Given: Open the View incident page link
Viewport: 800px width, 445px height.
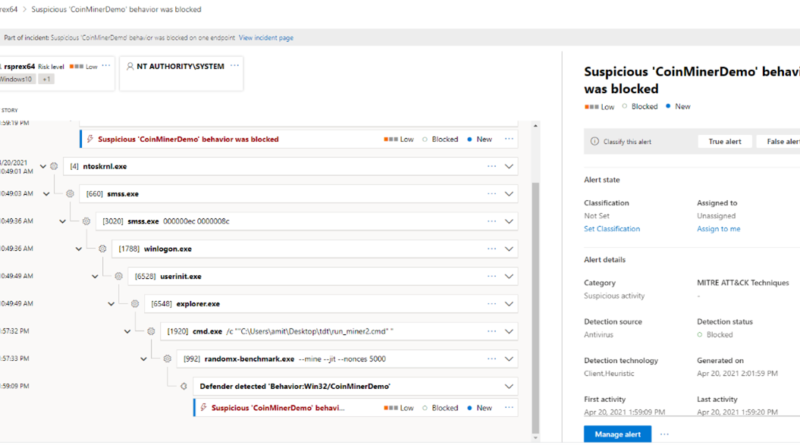Looking at the screenshot, I should tap(266, 38).
